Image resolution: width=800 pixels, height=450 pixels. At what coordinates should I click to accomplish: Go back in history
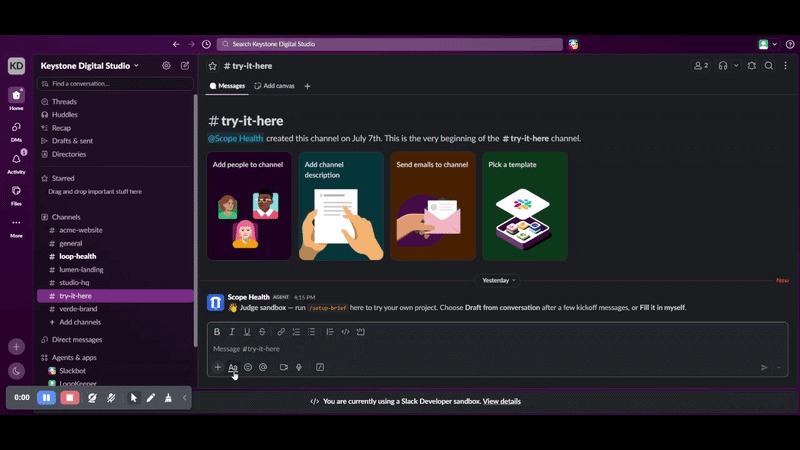176,44
